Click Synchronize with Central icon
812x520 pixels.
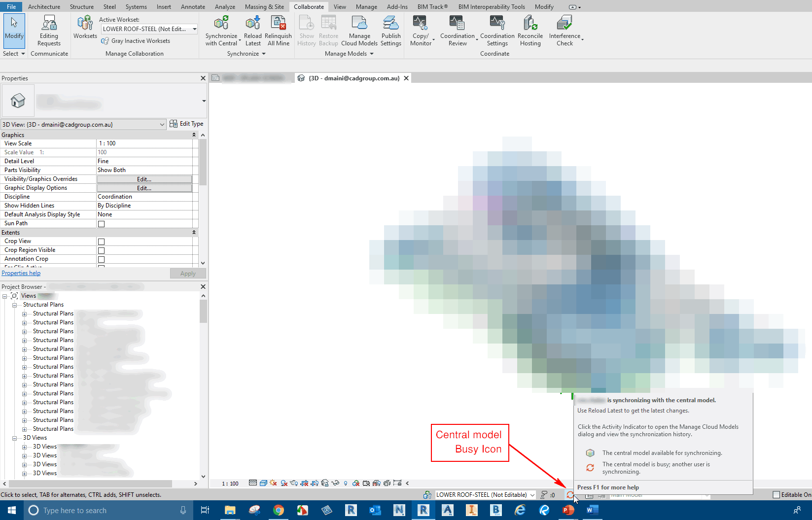[221, 23]
